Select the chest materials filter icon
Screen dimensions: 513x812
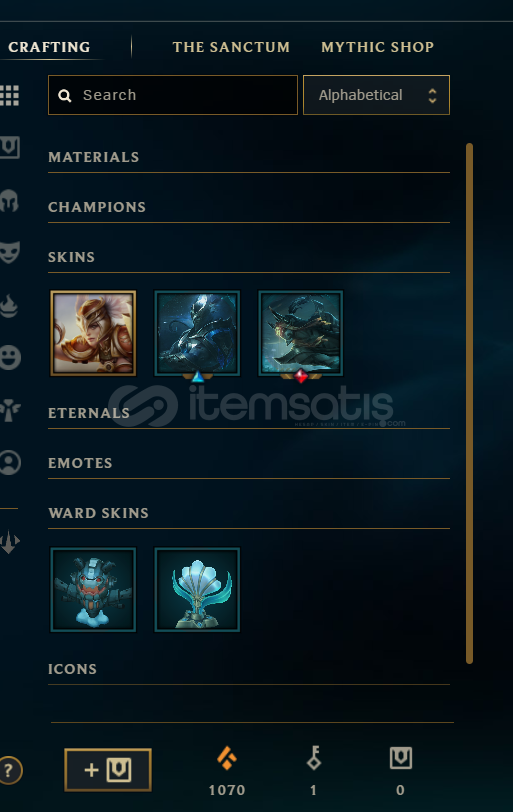tap(9, 148)
